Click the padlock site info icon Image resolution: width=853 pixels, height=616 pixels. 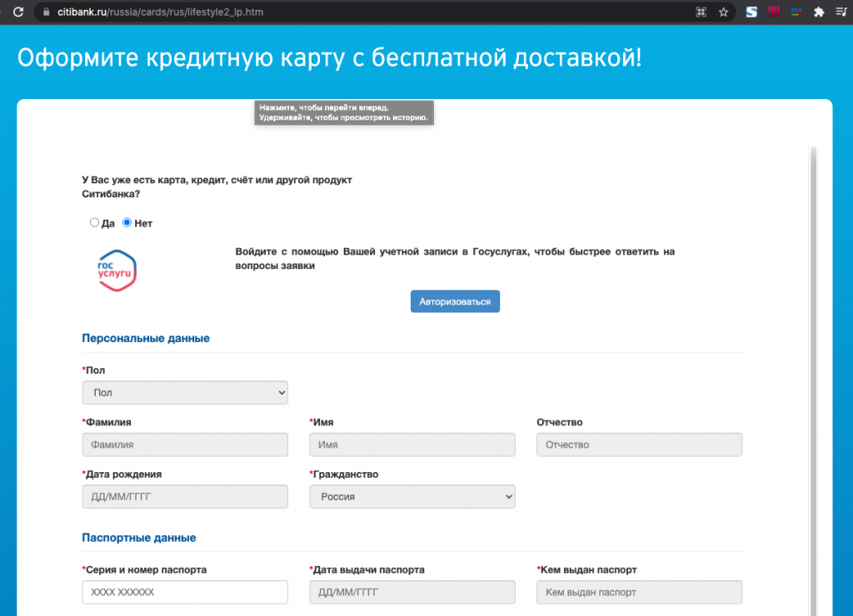[x=47, y=12]
